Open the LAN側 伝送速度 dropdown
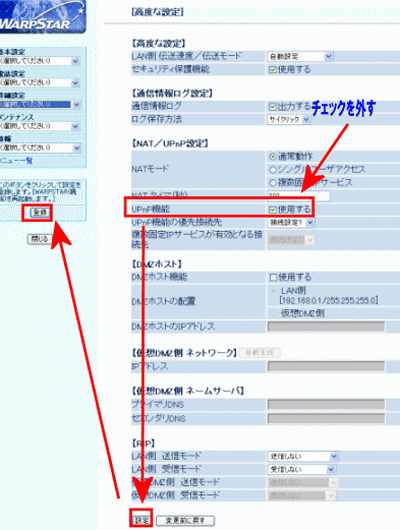 click(x=300, y=56)
